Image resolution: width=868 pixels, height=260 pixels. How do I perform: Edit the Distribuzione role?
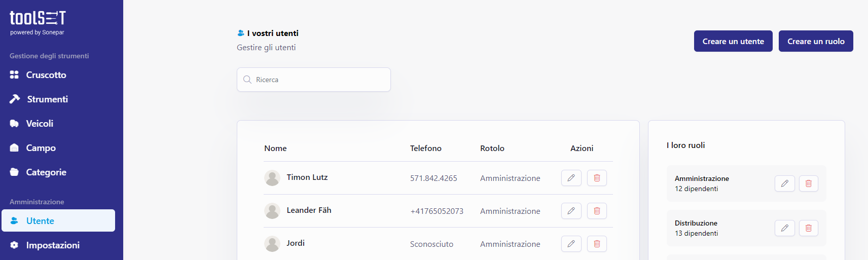pos(784,228)
